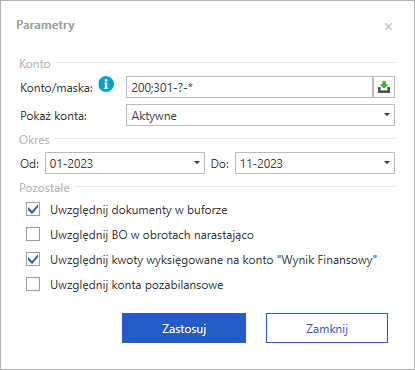Screen dimensions: 415x370
Task: Uncheck Uwzględnij dokumenty w buforze checkbox
Action: tap(33, 209)
